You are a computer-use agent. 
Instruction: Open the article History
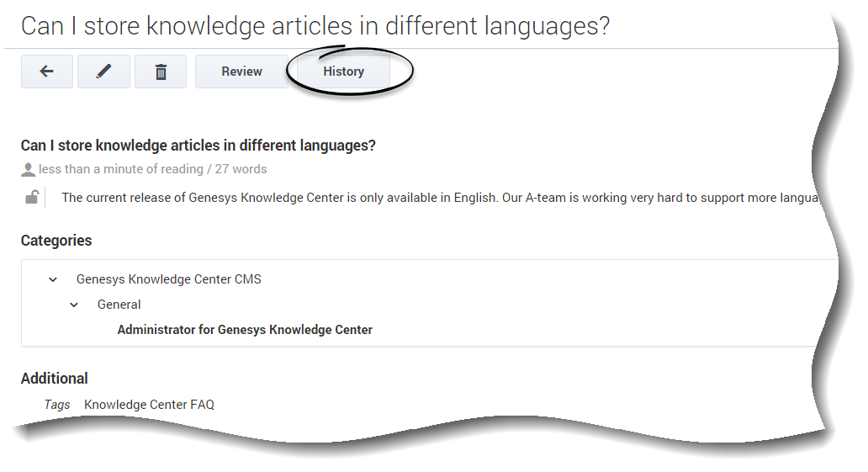(343, 72)
